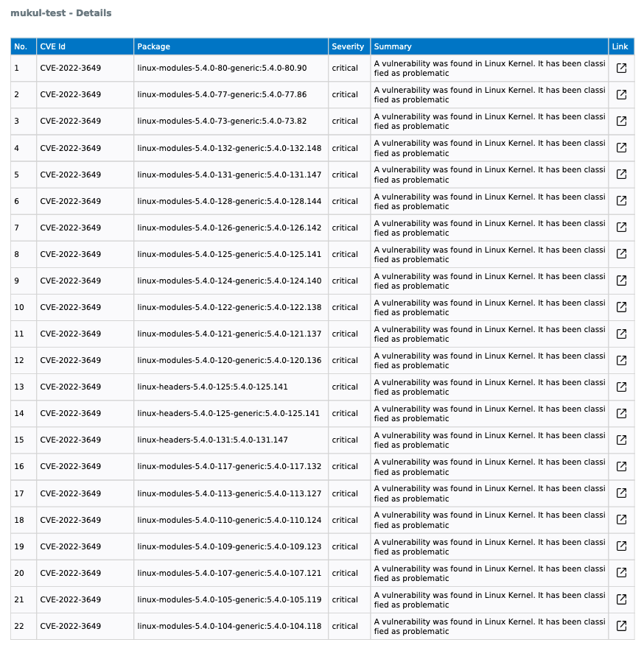Open link icon for linux-headers-5.4.0-131 row

tap(621, 440)
